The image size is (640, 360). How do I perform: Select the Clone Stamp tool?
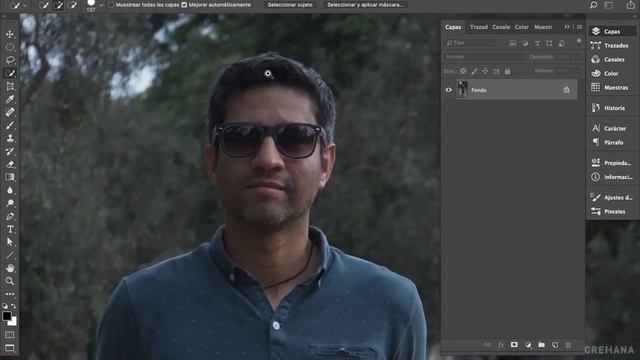coord(10,138)
